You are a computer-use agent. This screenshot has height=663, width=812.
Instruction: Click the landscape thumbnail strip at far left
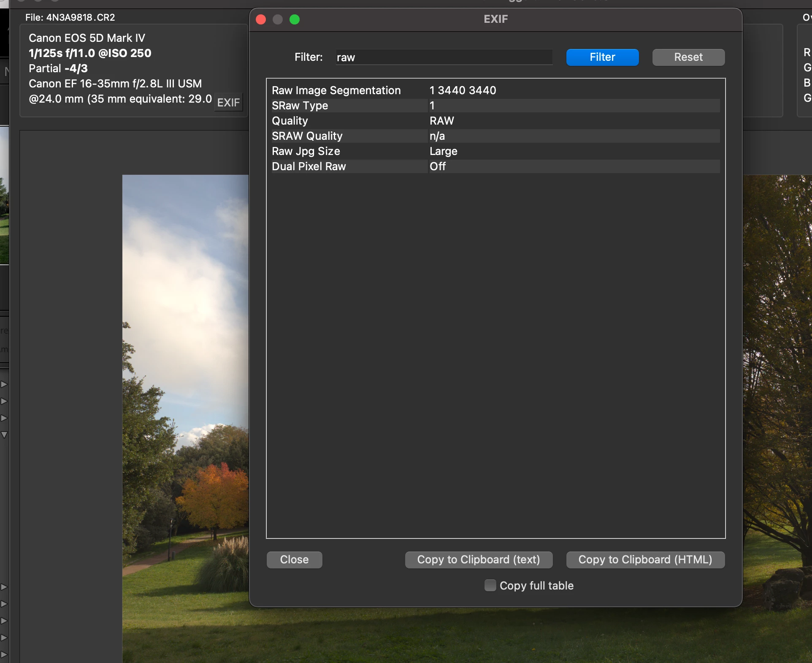(4, 194)
